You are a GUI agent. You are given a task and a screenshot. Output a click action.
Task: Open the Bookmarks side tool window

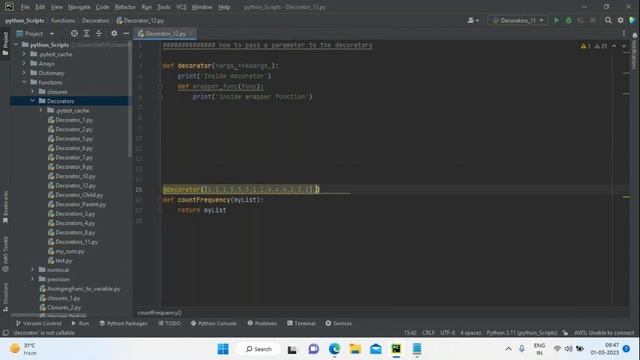pos(5,207)
